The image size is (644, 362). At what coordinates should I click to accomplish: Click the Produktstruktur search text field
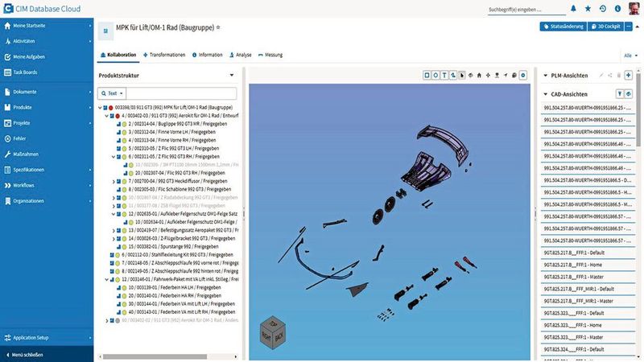(181, 93)
